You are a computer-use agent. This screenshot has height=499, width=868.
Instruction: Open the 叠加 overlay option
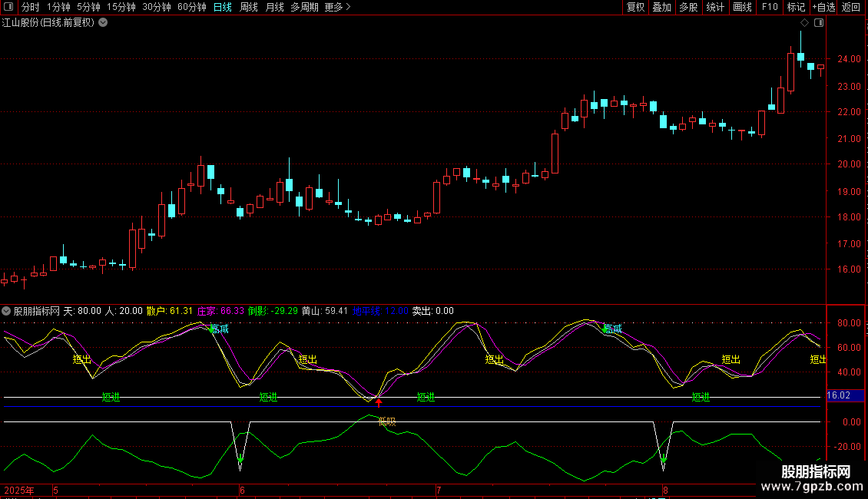pos(661,7)
